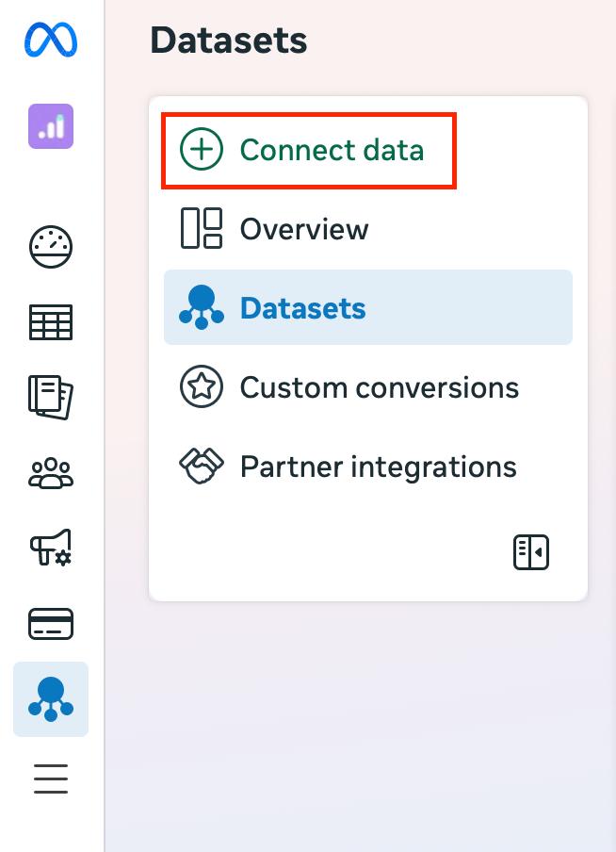Click the Custom conversions star icon

click(x=202, y=387)
